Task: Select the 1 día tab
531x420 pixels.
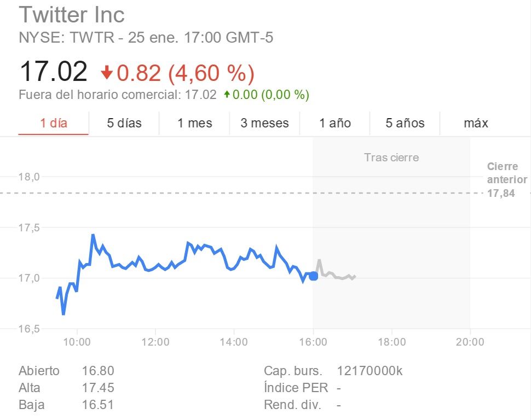Action: 54,123
